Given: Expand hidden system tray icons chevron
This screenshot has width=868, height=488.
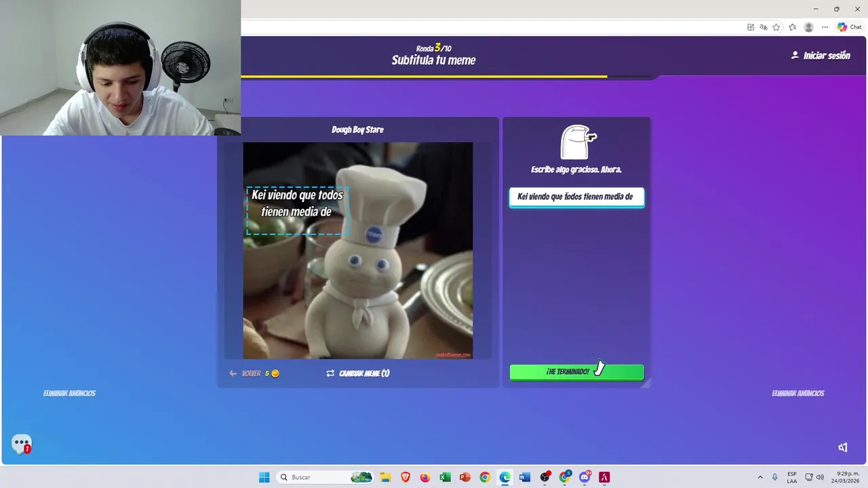Looking at the screenshot, I should click(x=760, y=477).
